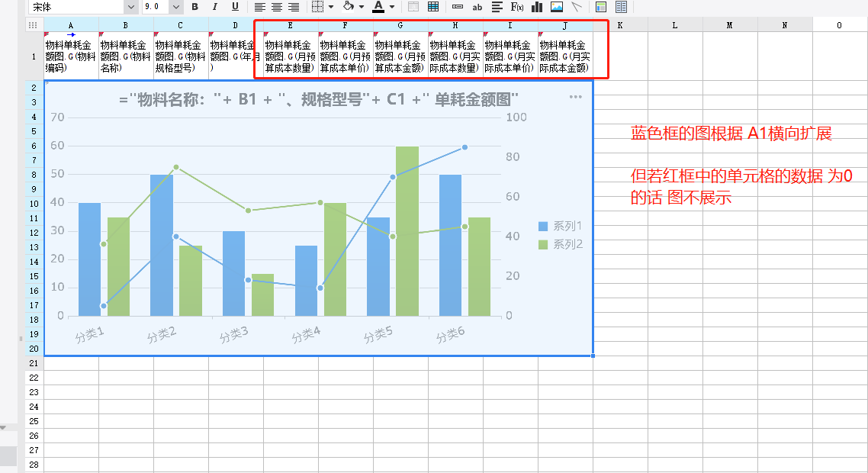The height and width of the screenshot is (473, 868).
Task: Insert plain text with ab icon
Action: coord(477,7)
